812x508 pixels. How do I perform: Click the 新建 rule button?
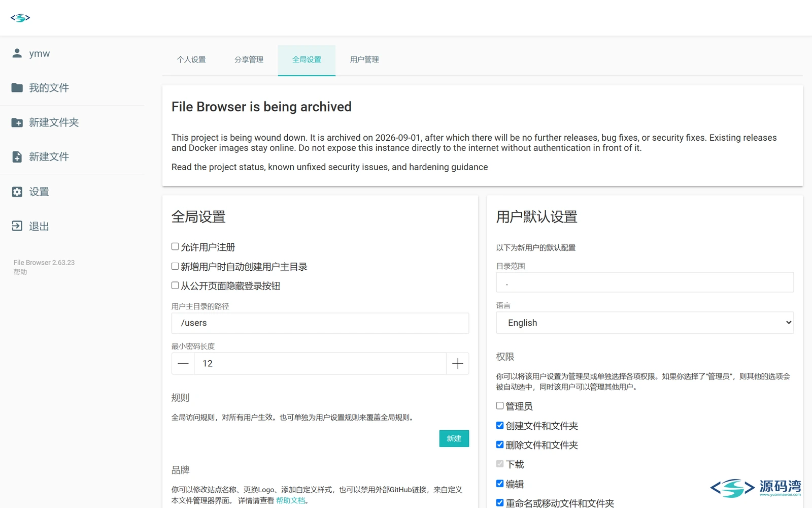[454, 438]
